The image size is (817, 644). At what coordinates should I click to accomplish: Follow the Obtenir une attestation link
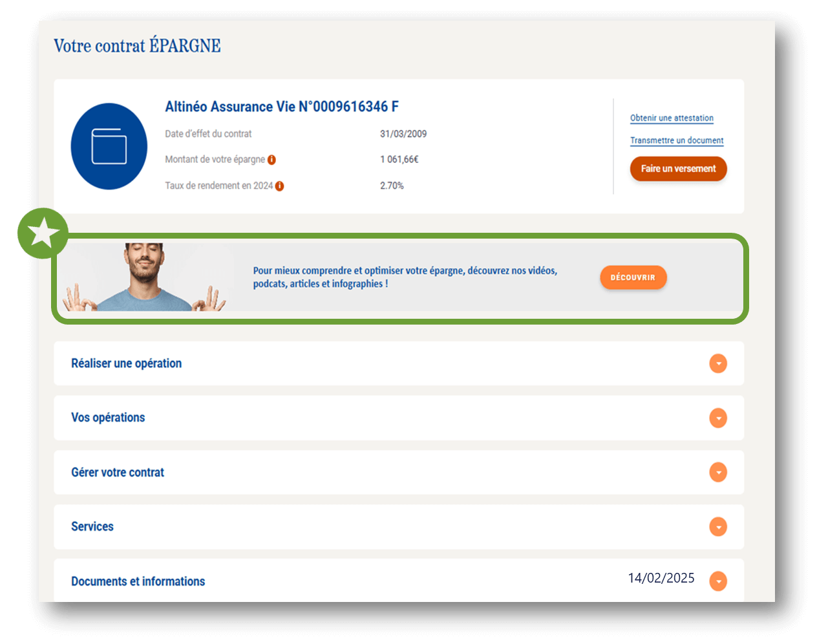click(672, 118)
